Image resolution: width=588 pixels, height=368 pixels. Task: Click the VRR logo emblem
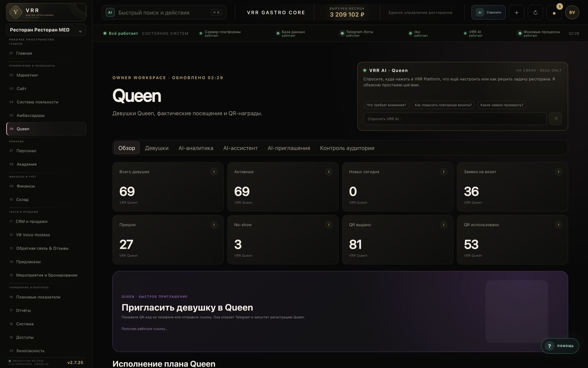[x=15, y=12]
